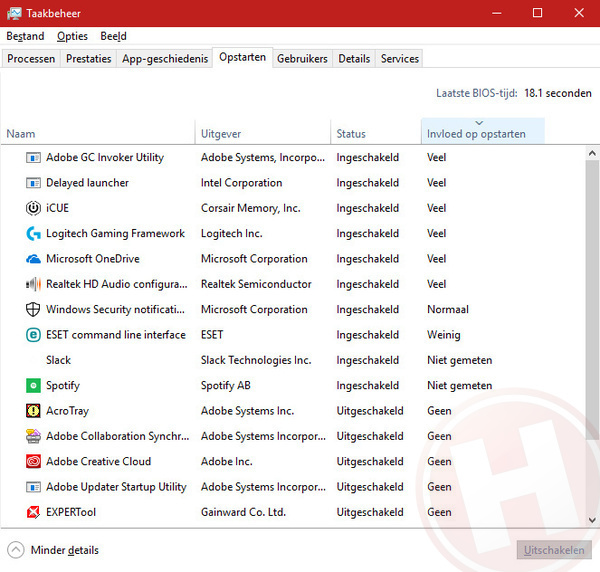
Task: Open the App-geschiedenis tab
Action: tap(165, 59)
